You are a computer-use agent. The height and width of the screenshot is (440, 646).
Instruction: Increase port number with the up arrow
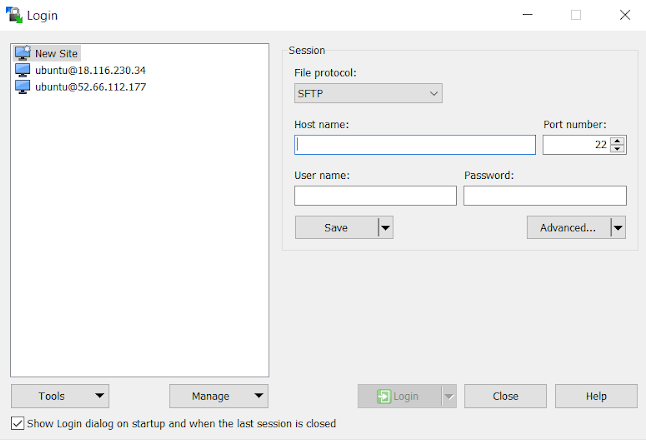(x=617, y=141)
